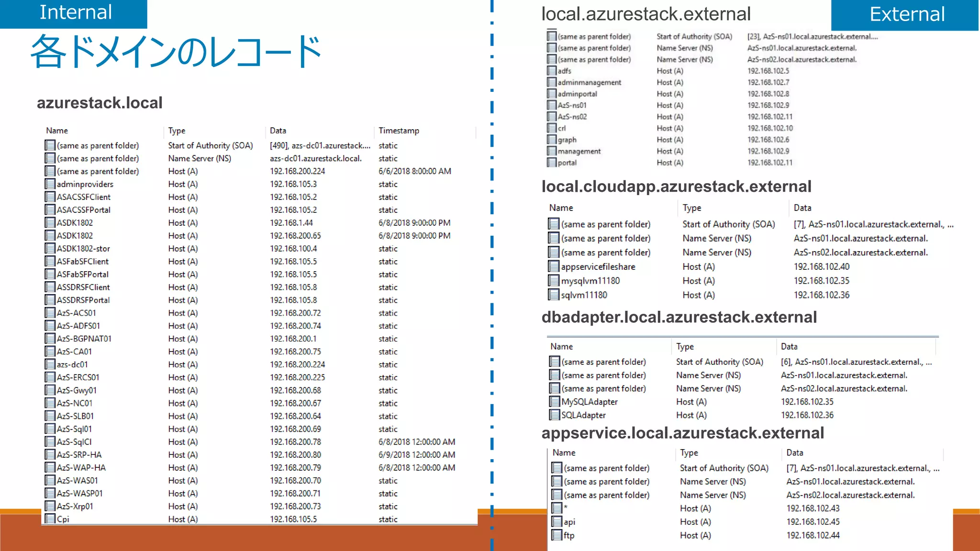
Task: Select the wildcard * record in appservice zone
Action: click(565, 507)
